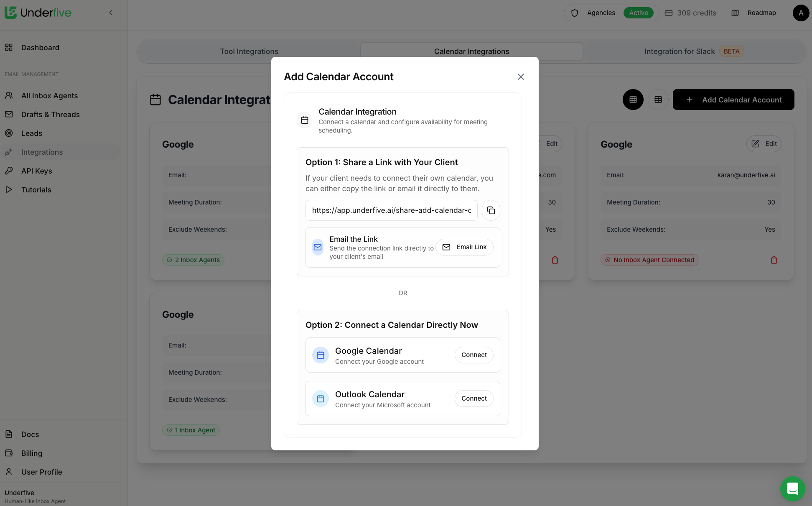The width and height of the screenshot is (812, 506).
Task: Delete the karan@underfive.ai calendar card
Action: tap(774, 260)
